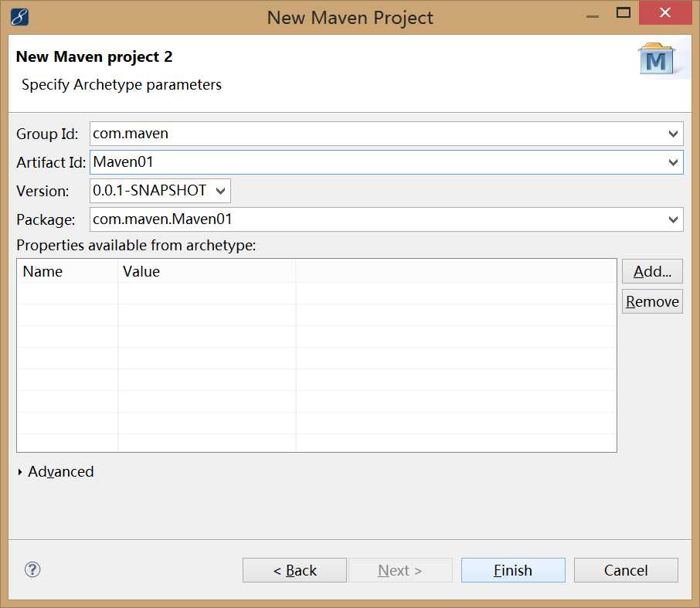Close the New Maven Project dialog

[x=665, y=12]
